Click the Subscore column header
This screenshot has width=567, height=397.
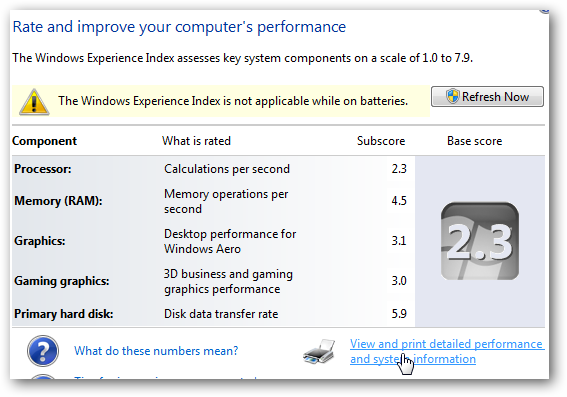[381, 141]
